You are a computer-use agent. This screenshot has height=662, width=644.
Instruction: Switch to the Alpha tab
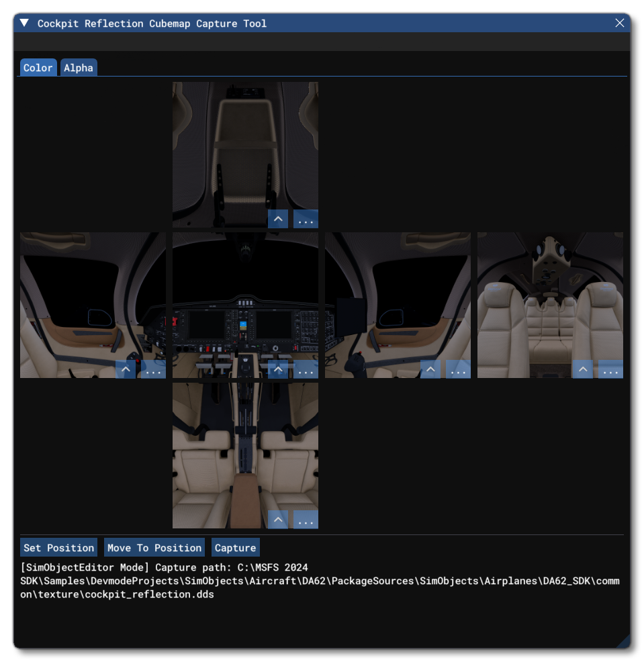[x=79, y=68]
